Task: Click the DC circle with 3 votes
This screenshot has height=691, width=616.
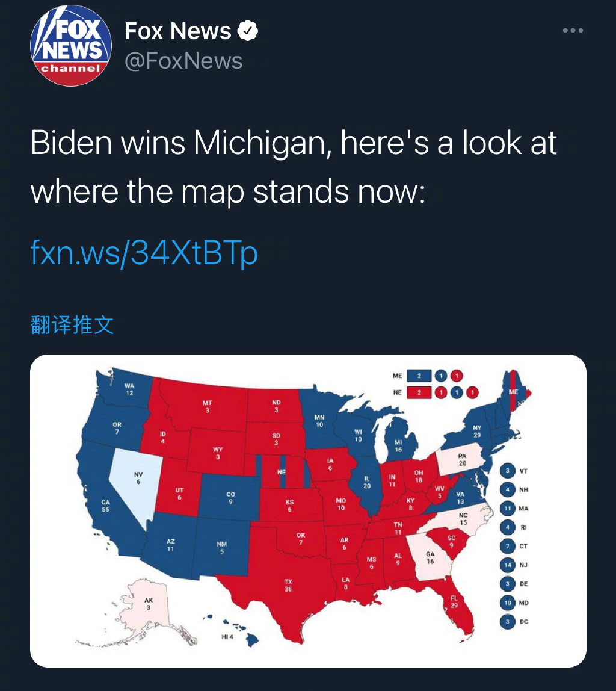Action: click(508, 621)
